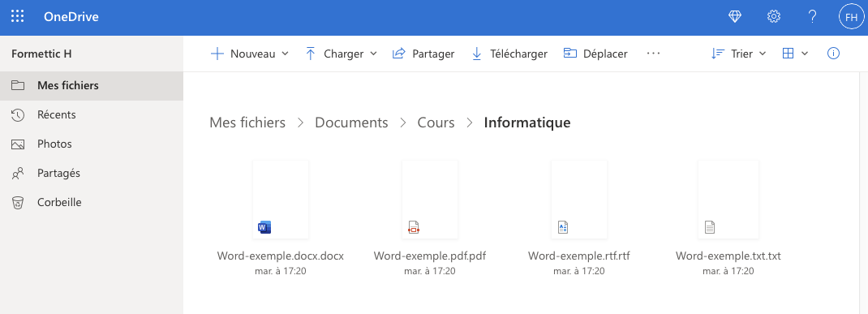Open the more commands ellipsis
The width and height of the screenshot is (868, 314).
click(653, 54)
